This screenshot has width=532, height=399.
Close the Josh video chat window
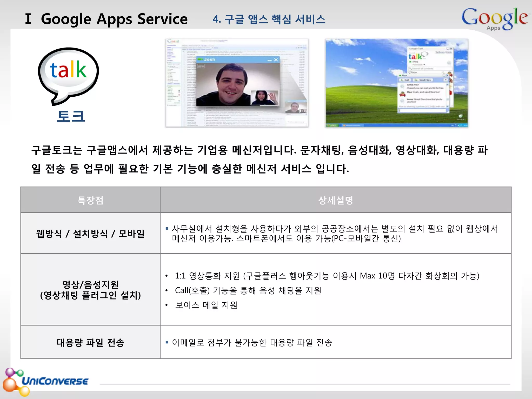[276, 60]
